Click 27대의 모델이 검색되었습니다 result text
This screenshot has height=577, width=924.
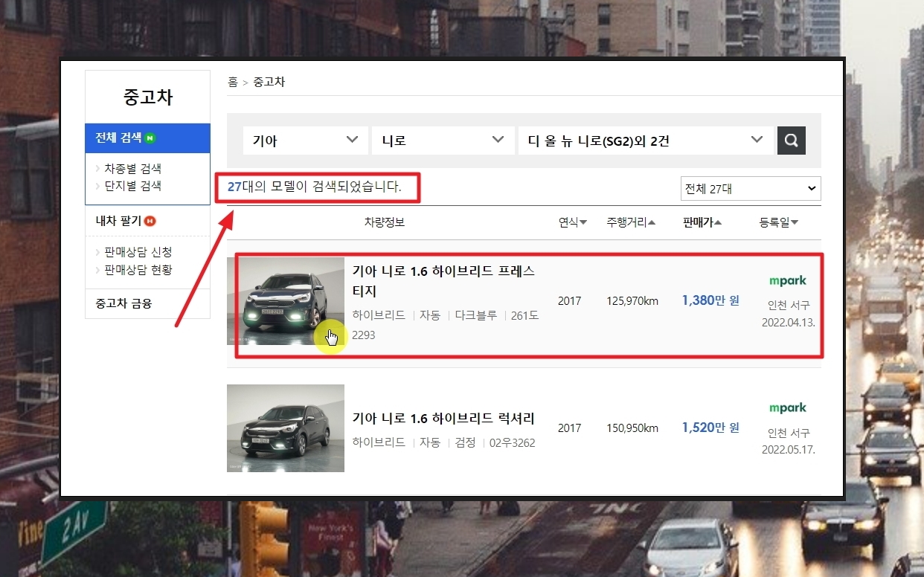click(314, 187)
